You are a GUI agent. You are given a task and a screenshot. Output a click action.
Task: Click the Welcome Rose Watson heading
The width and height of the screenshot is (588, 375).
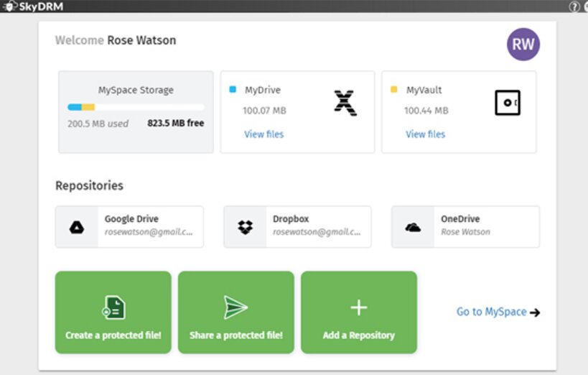[116, 40]
